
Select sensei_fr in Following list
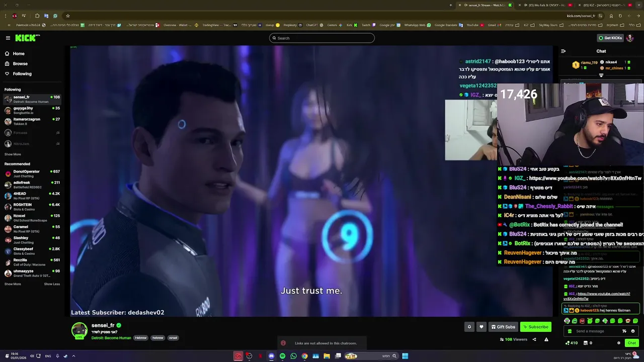coord(33,99)
